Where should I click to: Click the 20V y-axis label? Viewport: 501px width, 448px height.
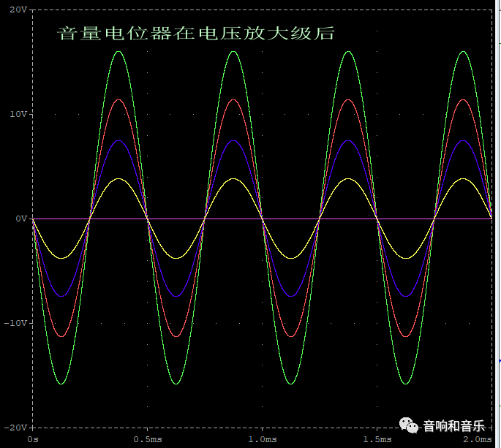pyautogui.click(x=18, y=10)
